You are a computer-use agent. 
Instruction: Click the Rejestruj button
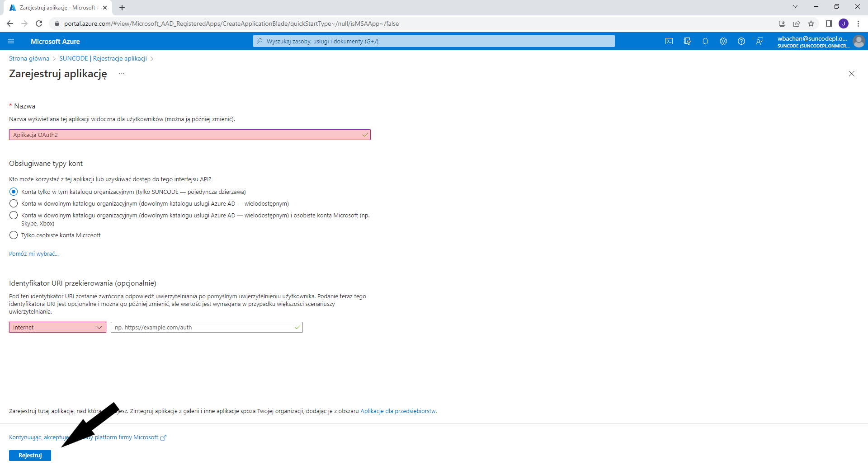pyautogui.click(x=30, y=455)
